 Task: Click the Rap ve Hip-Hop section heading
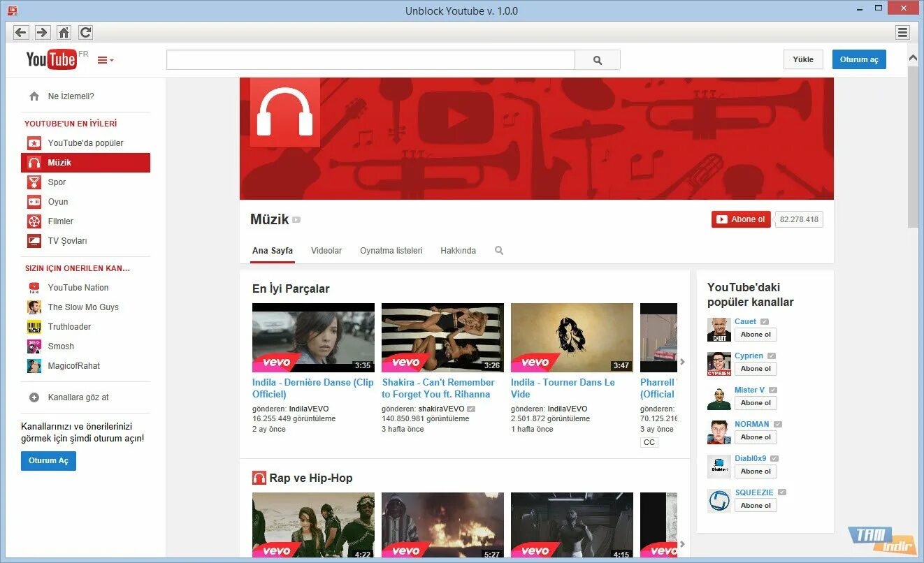[310, 478]
